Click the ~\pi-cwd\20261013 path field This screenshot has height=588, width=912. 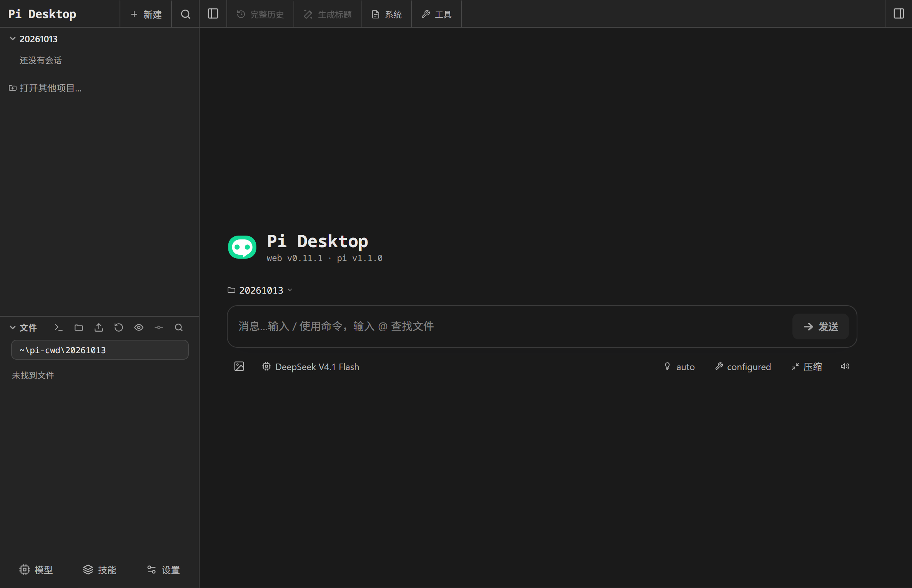tap(100, 350)
